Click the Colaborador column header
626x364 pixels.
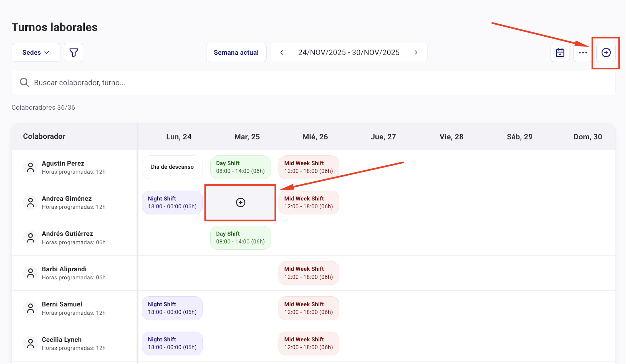point(44,136)
